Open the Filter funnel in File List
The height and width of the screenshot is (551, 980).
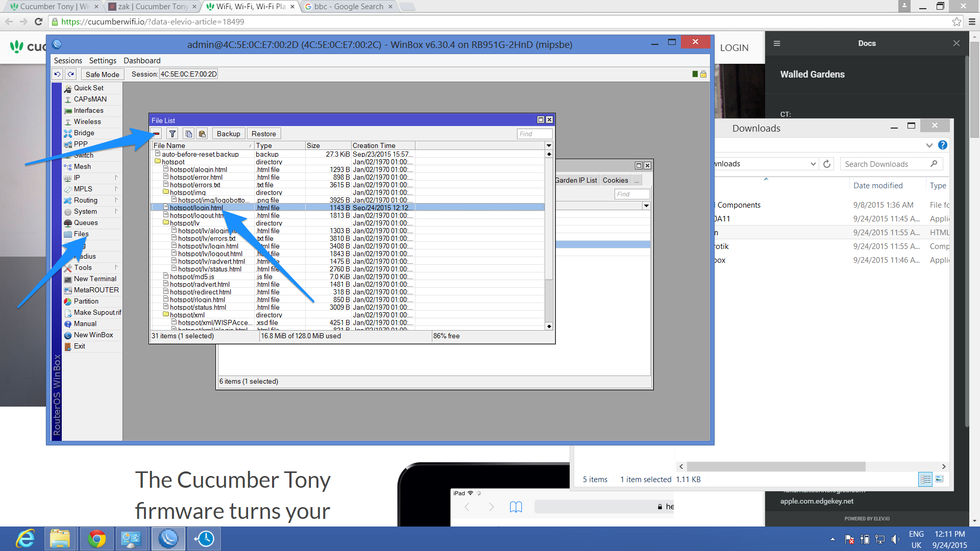(173, 134)
